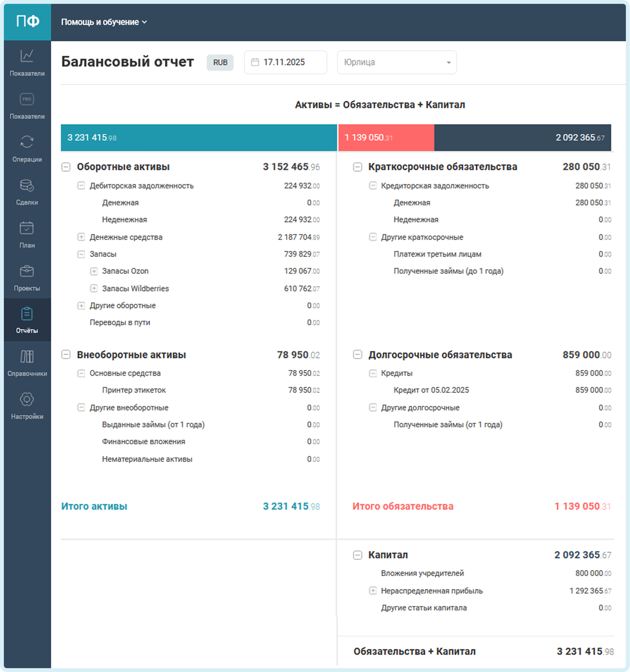This screenshot has width=630, height=672.
Task: Collapse Краткосрочные обязательства section
Action: coord(357,167)
